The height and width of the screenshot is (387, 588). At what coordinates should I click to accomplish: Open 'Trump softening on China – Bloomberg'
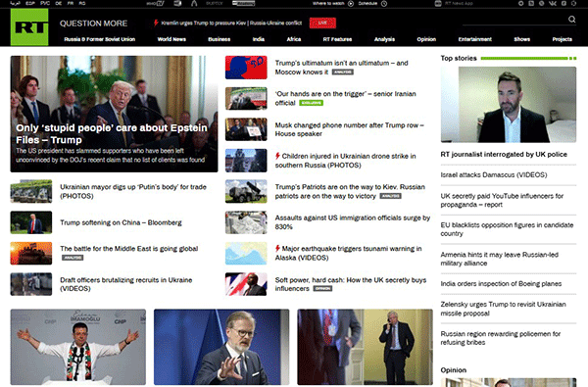point(121,222)
